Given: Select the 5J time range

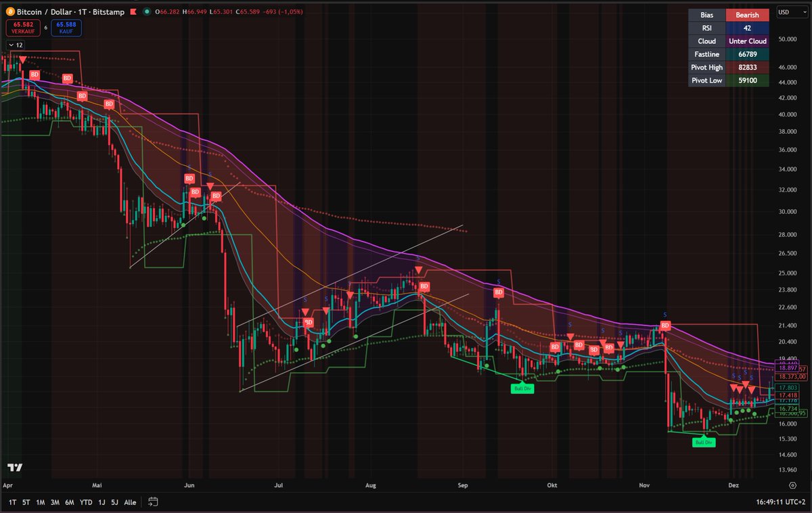Looking at the screenshot, I should tap(114, 502).
